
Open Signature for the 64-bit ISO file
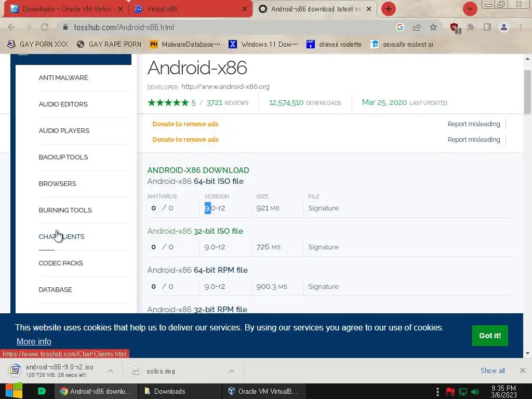pyautogui.click(x=323, y=208)
